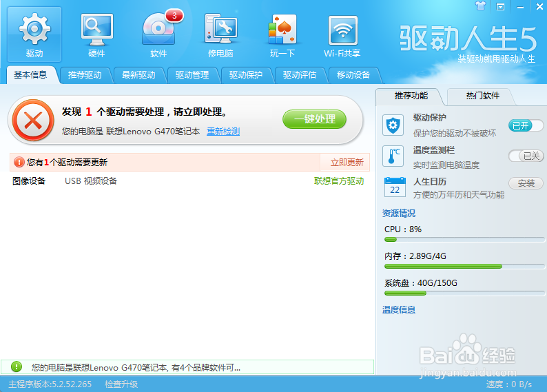Viewport: 547px width, 392px height.
Task: Click the 速度：0 B/s status text
Action: pos(509,384)
